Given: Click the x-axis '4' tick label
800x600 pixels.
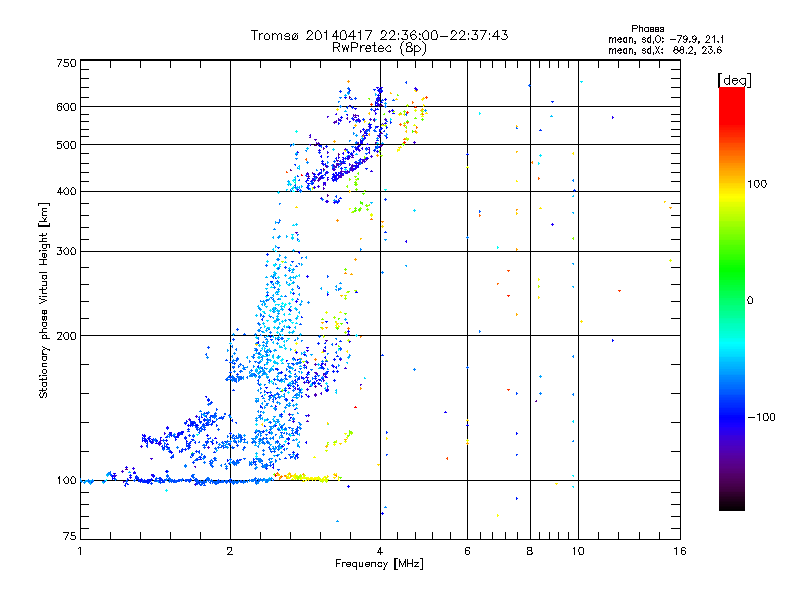Looking at the screenshot, I should (380, 551).
